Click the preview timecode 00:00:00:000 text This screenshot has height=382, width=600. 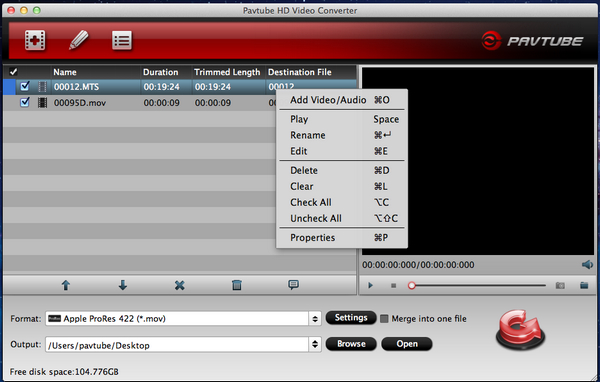point(418,265)
